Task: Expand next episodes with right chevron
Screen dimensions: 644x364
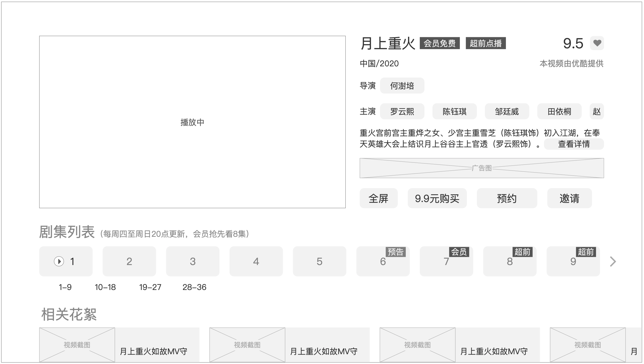Action: [x=613, y=261]
